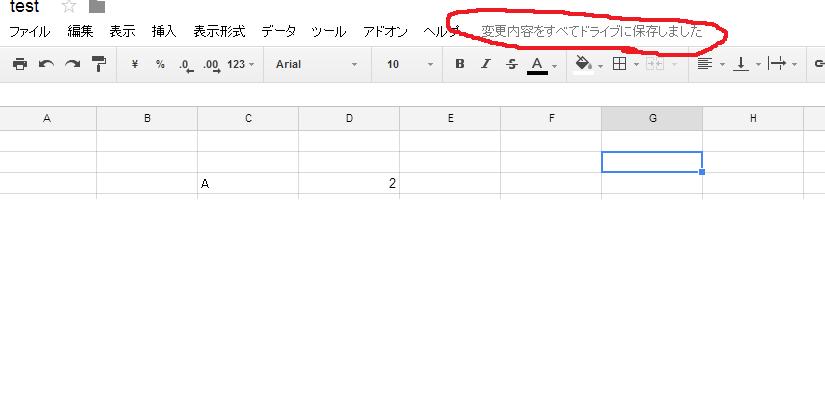Open the borders menu
This screenshot has height=400, width=825.
point(625,64)
